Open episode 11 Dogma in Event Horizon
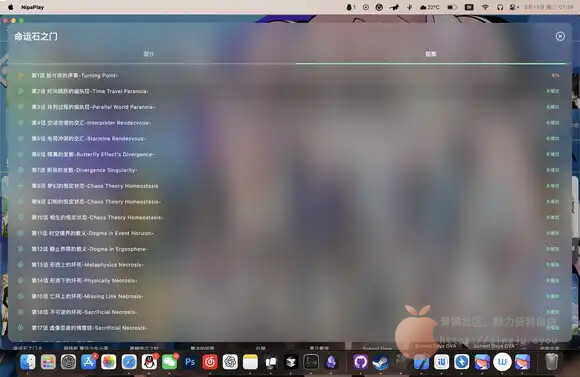This screenshot has width=580, height=377. click(92, 233)
